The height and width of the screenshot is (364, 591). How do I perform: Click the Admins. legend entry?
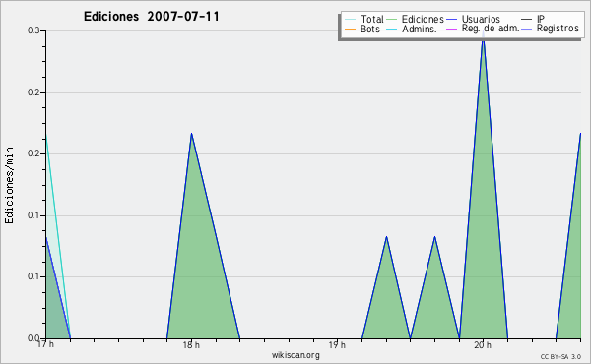point(412,29)
